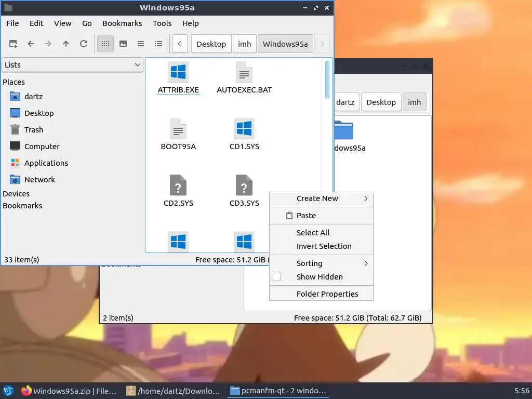This screenshot has width=532, height=399.
Task: Switch to icon view mode
Action: coord(105,44)
